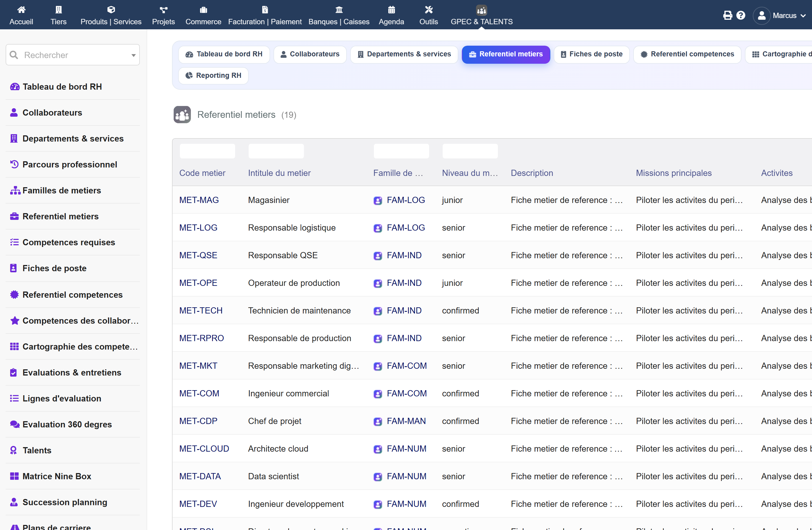Switch to the Tableau de bord RH tab
This screenshot has height=530, width=812.
point(224,54)
